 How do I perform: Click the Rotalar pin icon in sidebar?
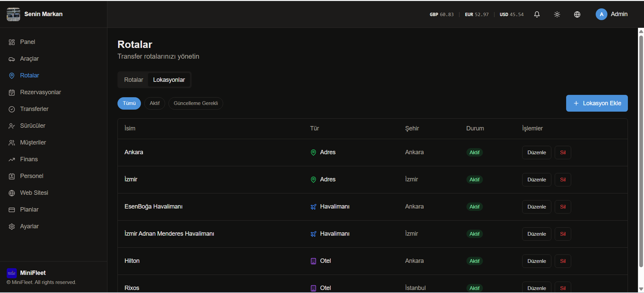pos(12,76)
